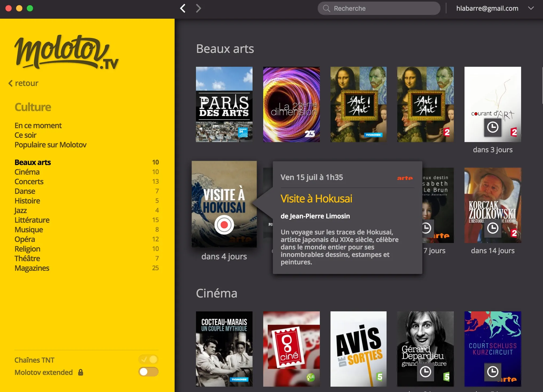Open the account dropdown arrow
This screenshot has width=543, height=392.
pos(531,8)
